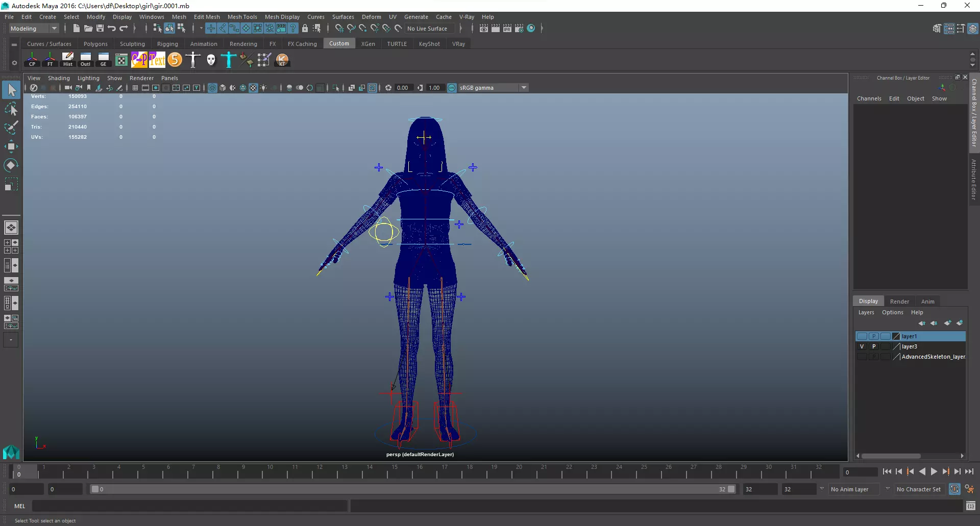The image size is (980, 526).
Task: Open the Mesh Tools menu
Action: [242, 17]
